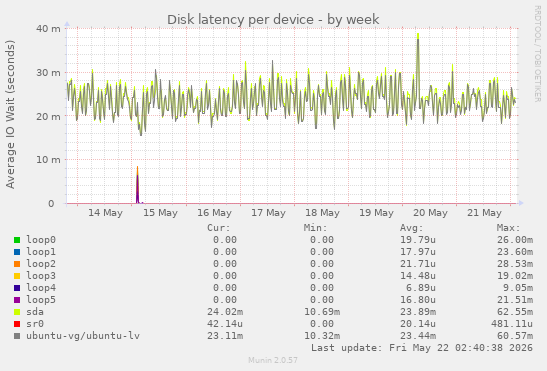Click the gray ubuntu-vg/ubuntu-lv legend swatch
The image size is (547, 371).
(x=17, y=336)
